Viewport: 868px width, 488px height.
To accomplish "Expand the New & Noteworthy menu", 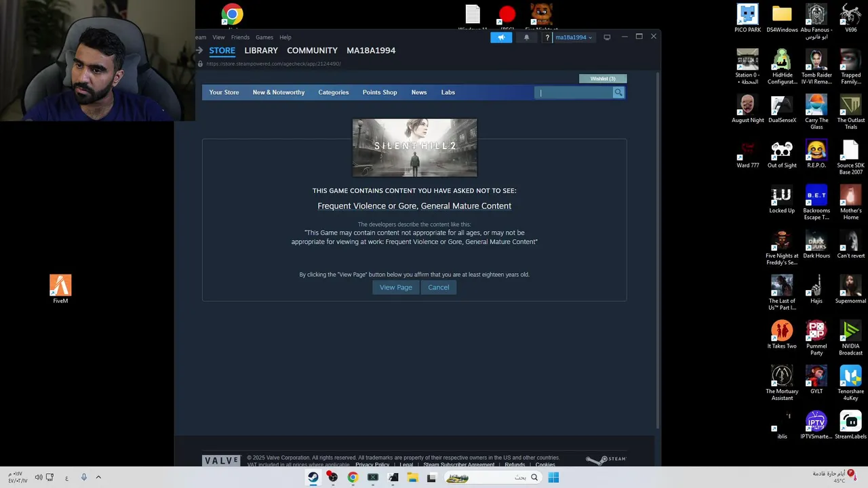I will click(x=279, y=92).
